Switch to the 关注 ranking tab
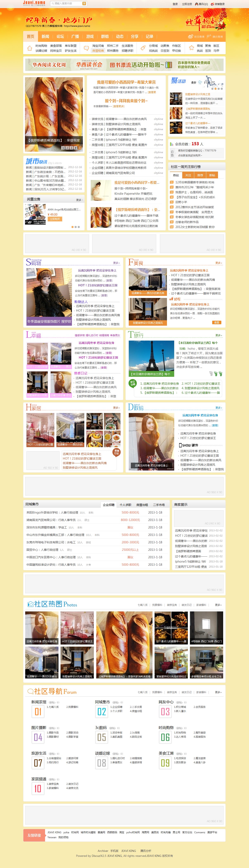 point(188,175)
